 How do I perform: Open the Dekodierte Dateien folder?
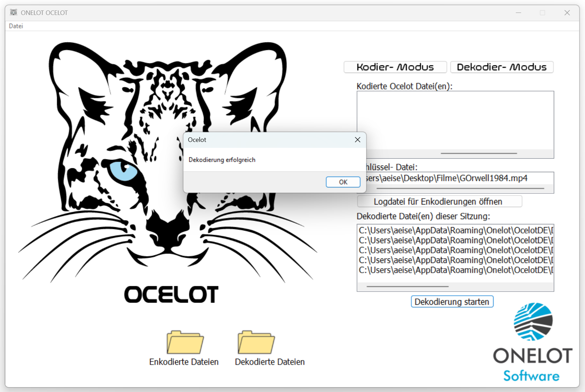click(x=270, y=362)
